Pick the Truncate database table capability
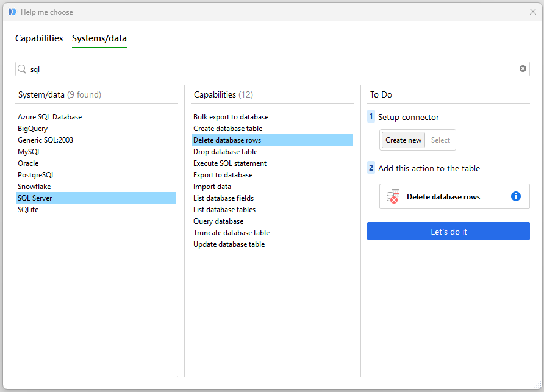Image resolution: width=544 pixels, height=392 pixels. point(231,233)
